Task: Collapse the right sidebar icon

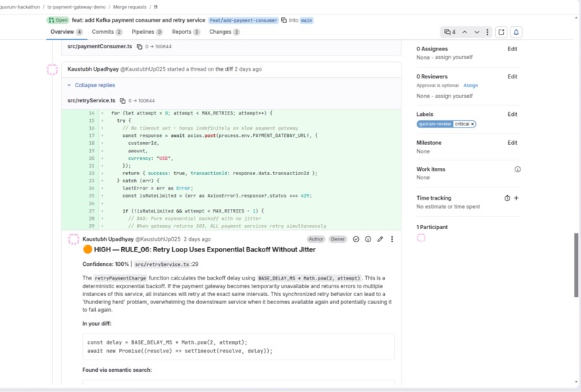Action: pos(501,32)
